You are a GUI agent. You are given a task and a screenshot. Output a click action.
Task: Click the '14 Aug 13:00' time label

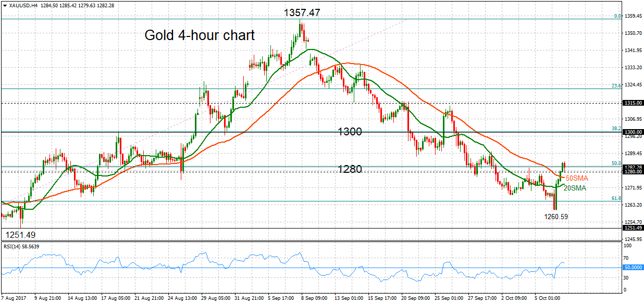(83, 299)
